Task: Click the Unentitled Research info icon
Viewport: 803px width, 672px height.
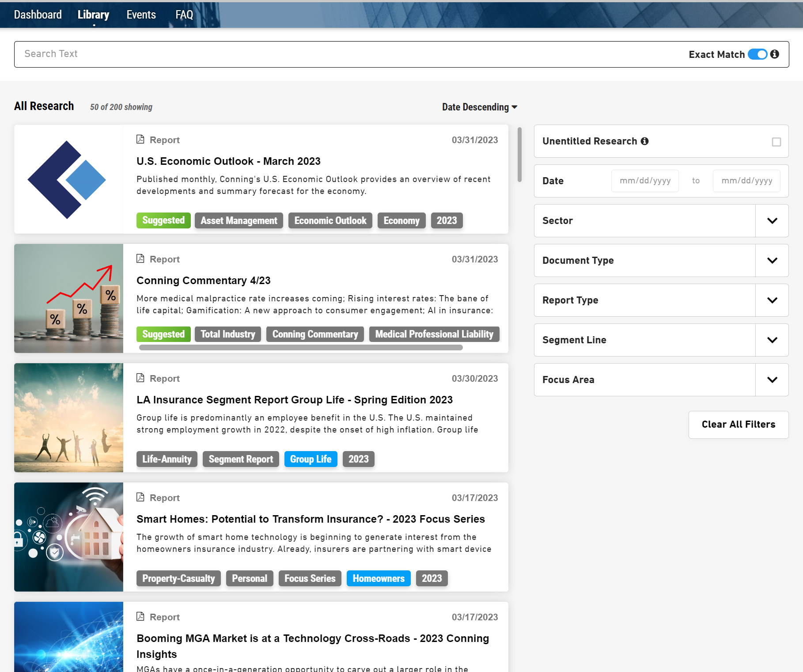Action: point(644,141)
